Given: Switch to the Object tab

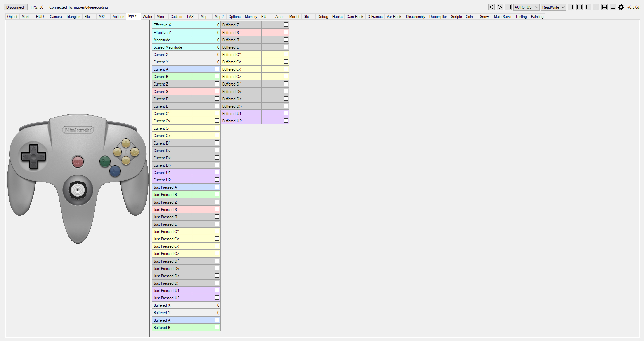Looking at the screenshot, I should click(12, 17).
